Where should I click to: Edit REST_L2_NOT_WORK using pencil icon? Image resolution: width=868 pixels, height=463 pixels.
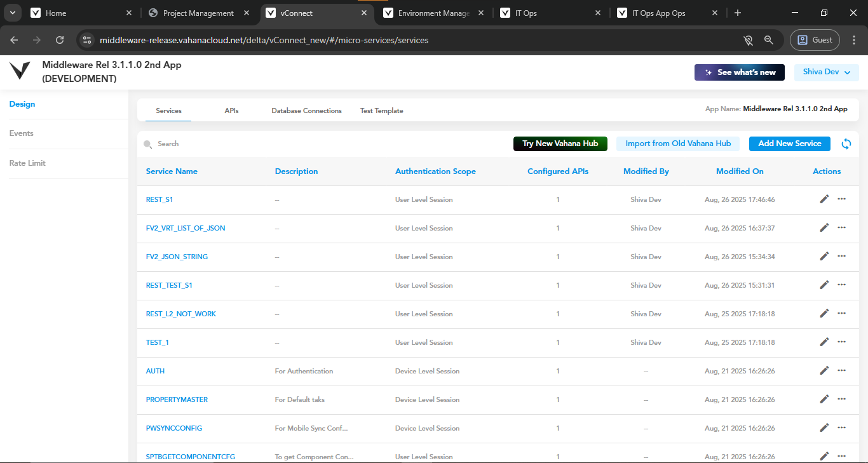click(x=824, y=313)
